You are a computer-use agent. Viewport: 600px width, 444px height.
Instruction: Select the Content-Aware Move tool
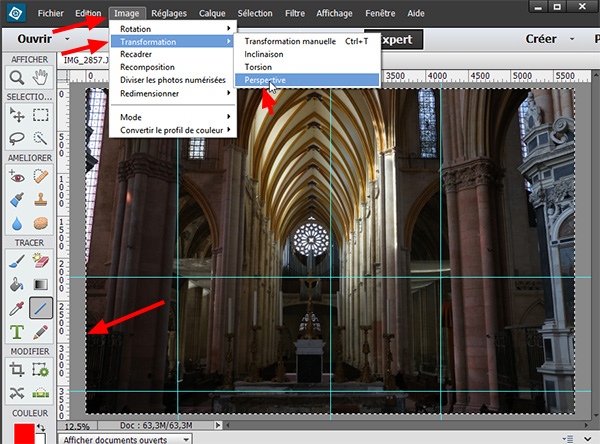coord(17,393)
